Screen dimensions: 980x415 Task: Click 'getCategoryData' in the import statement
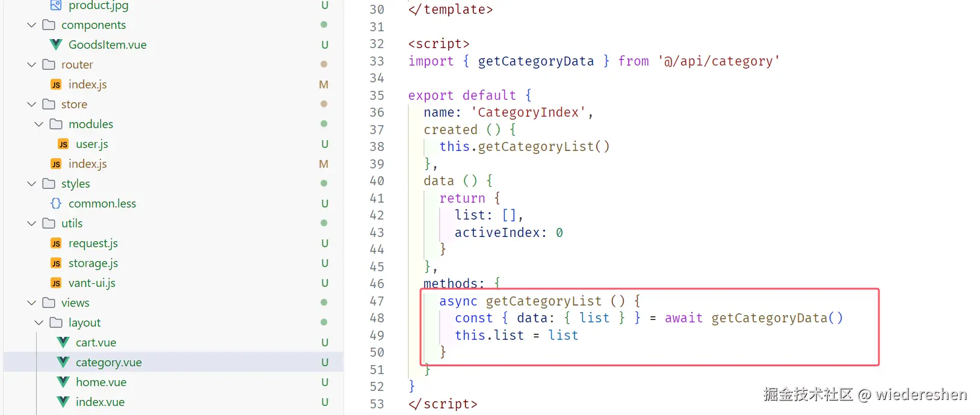point(536,61)
